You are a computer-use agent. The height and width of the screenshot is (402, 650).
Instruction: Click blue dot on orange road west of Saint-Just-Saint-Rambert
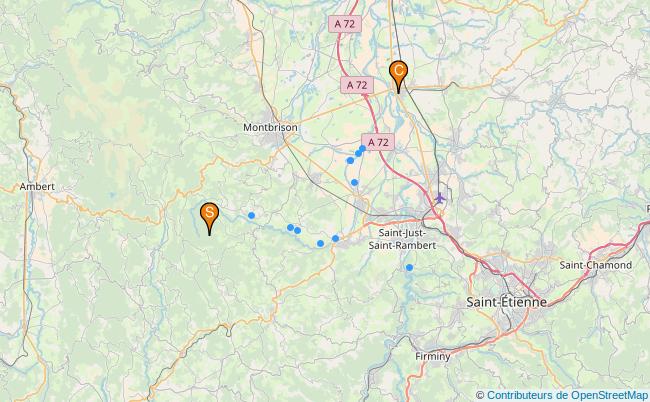(x=335, y=238)
